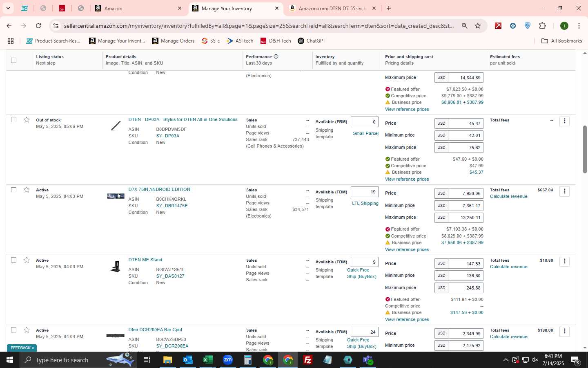Click the zoom magnifier icon in address bar
This screenshot has width=588, height=368.
464,26
